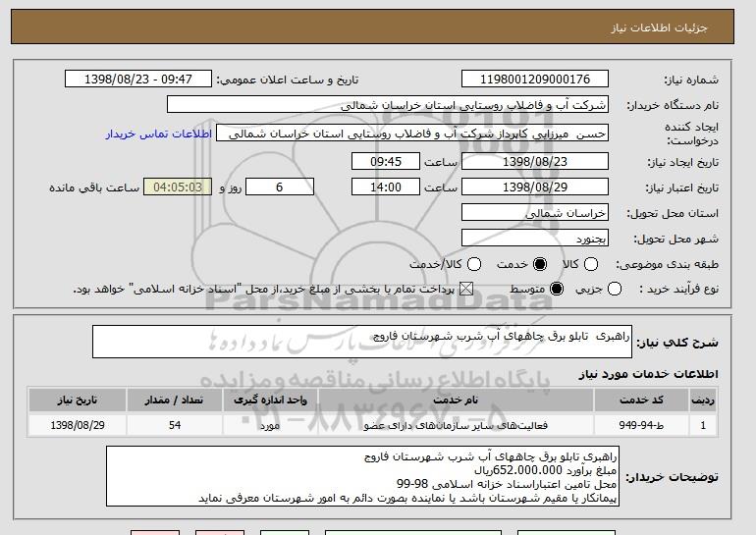This screenshot has height=535, width=756.
Task: Toggle the اسناد خزانه اسلامی payment checkbox
Action: [x=466, y=289]
